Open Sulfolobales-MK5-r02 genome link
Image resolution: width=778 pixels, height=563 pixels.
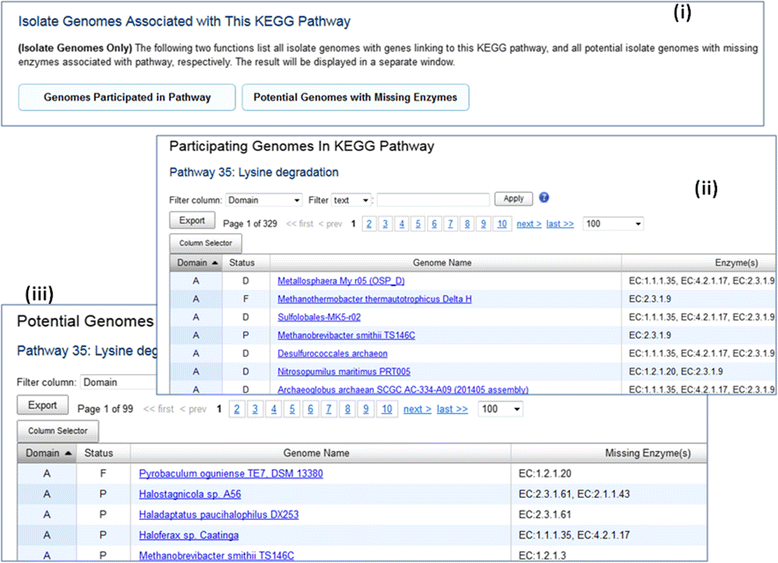click(319, 317)
